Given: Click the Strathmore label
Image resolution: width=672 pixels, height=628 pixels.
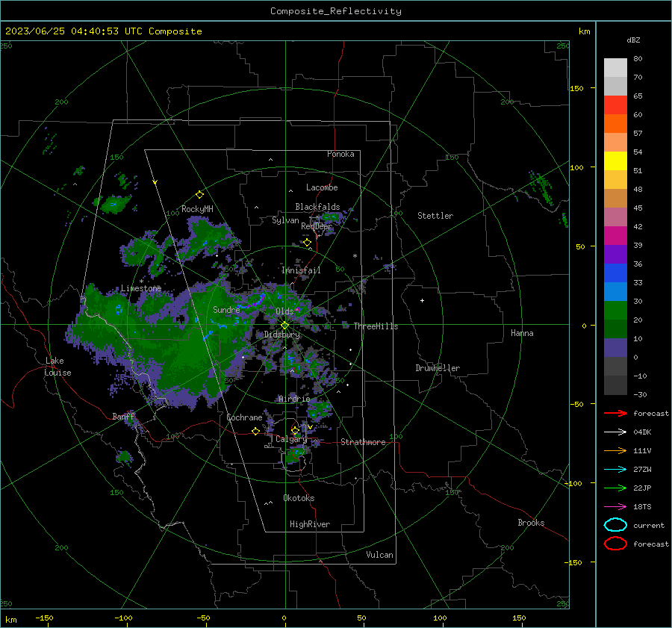Looking at the screenshot, I should pos(363,442).
